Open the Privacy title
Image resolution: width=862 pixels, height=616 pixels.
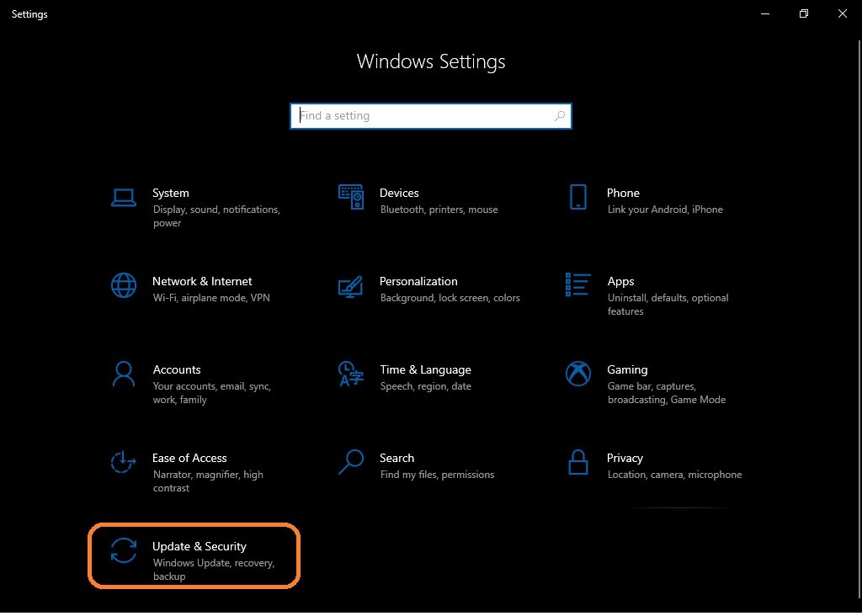[x=625, y=459]
